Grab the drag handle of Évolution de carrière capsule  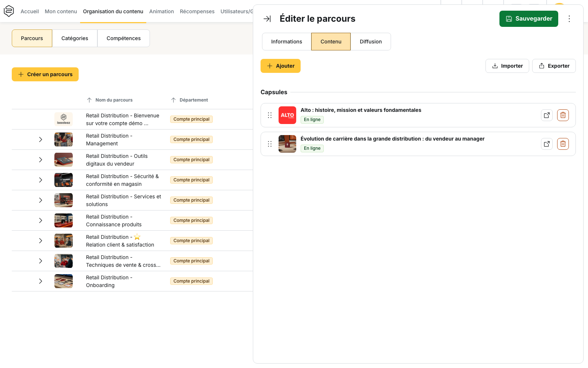pyautogui.click(x=270, y=144)
